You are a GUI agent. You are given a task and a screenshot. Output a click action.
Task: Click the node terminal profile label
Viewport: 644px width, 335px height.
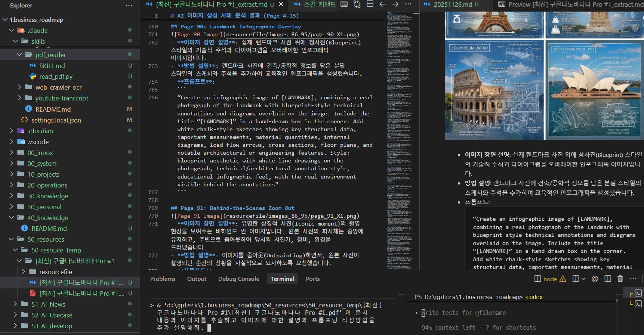coord(550,279)
